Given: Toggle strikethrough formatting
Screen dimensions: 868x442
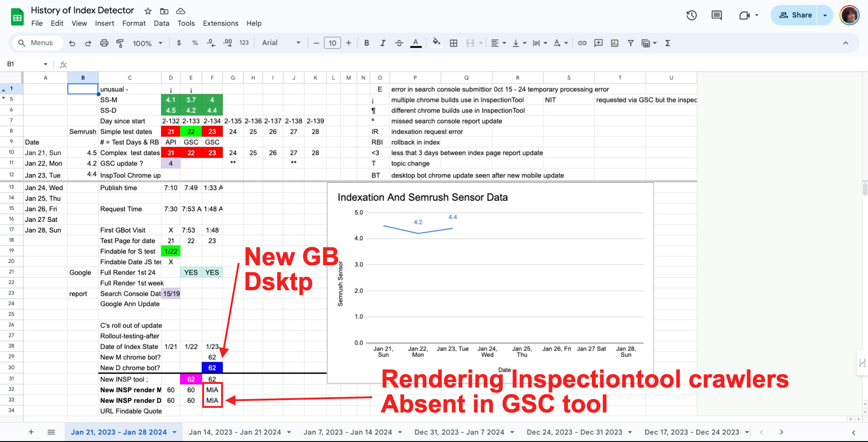Looking at the screenshot, I should (399, 43).
